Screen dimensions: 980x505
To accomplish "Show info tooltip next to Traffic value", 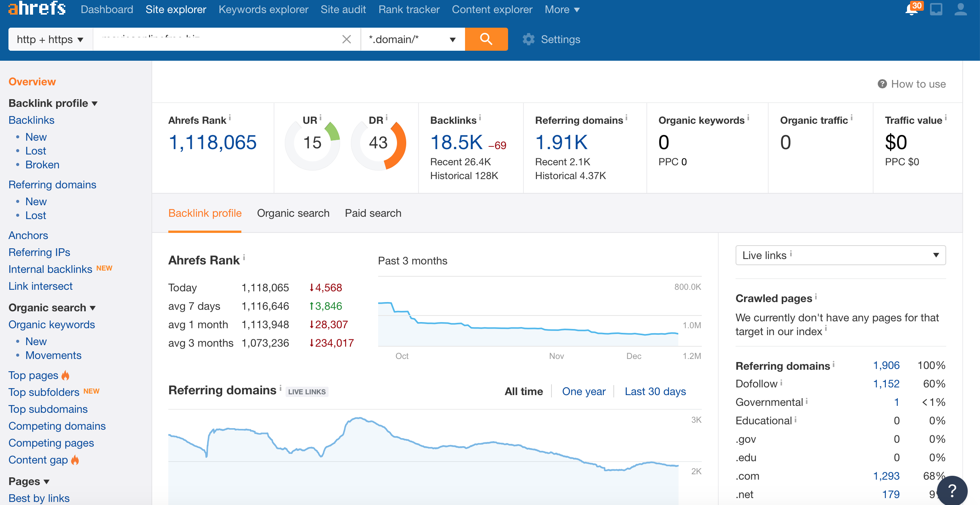I will tap(946, 118).
